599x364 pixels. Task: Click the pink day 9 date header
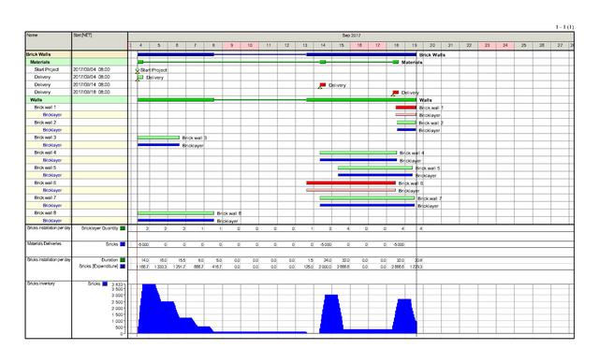pos(232,46)
